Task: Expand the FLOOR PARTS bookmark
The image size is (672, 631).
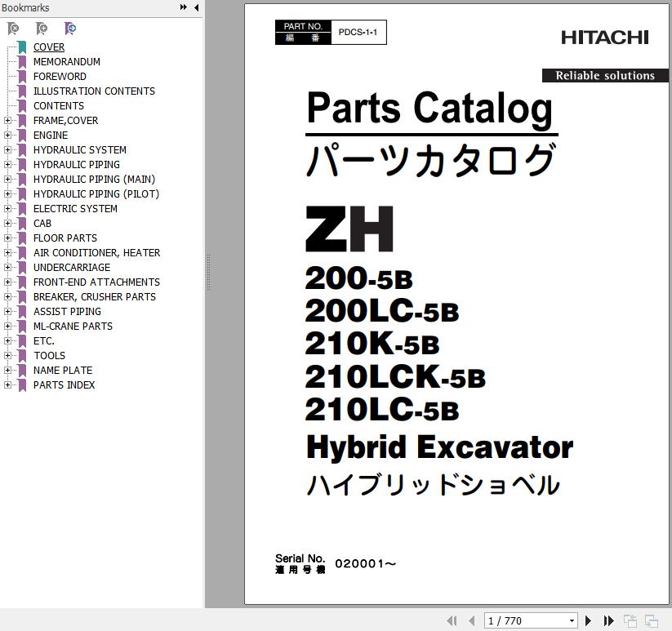Action: 7,238
